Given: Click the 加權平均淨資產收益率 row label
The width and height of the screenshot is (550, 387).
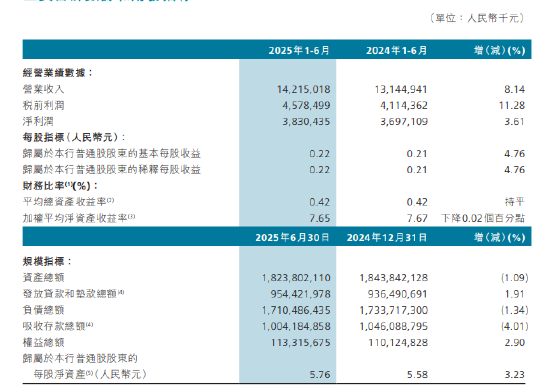Looking at the screenshot, I should point(79,218).
